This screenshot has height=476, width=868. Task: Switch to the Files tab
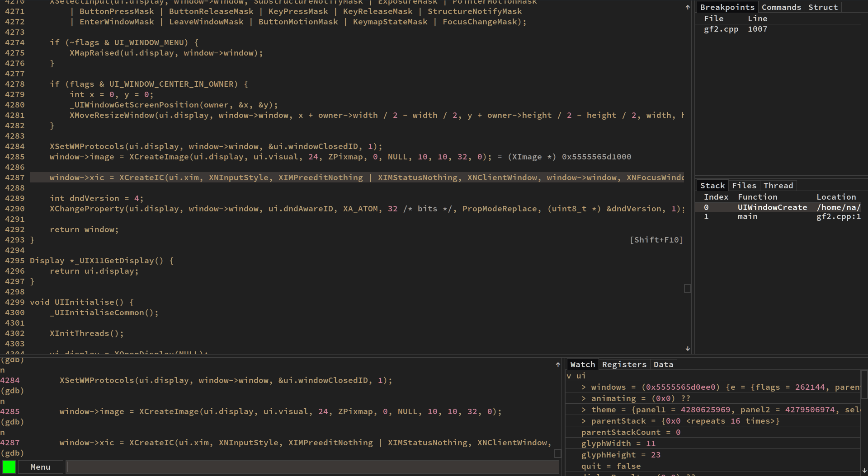(744, 186)
